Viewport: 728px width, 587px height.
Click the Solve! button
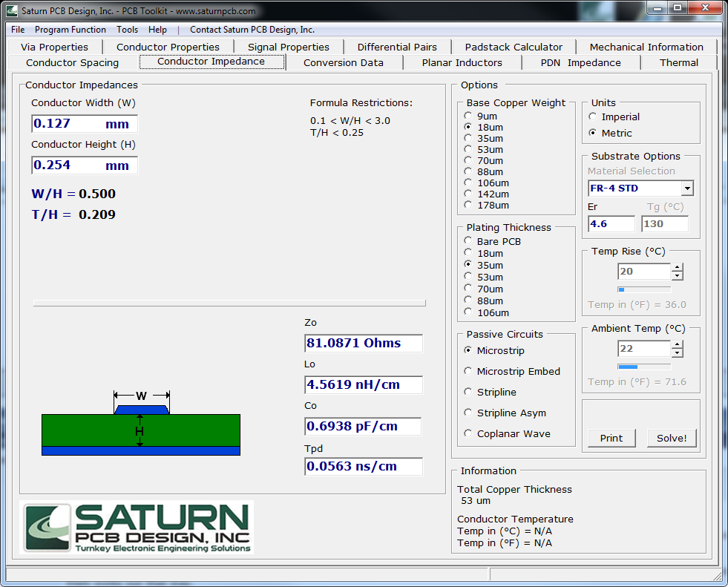point(672,438)
